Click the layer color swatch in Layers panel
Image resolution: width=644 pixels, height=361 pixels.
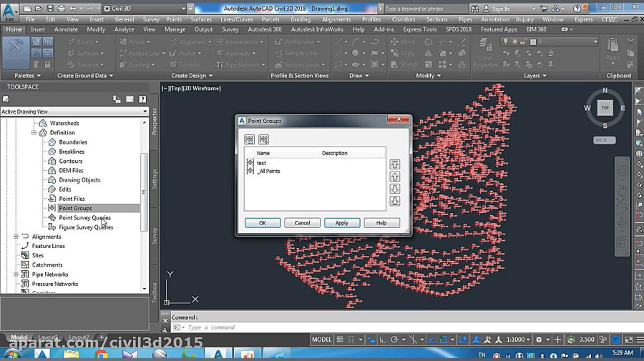(533, 41)
